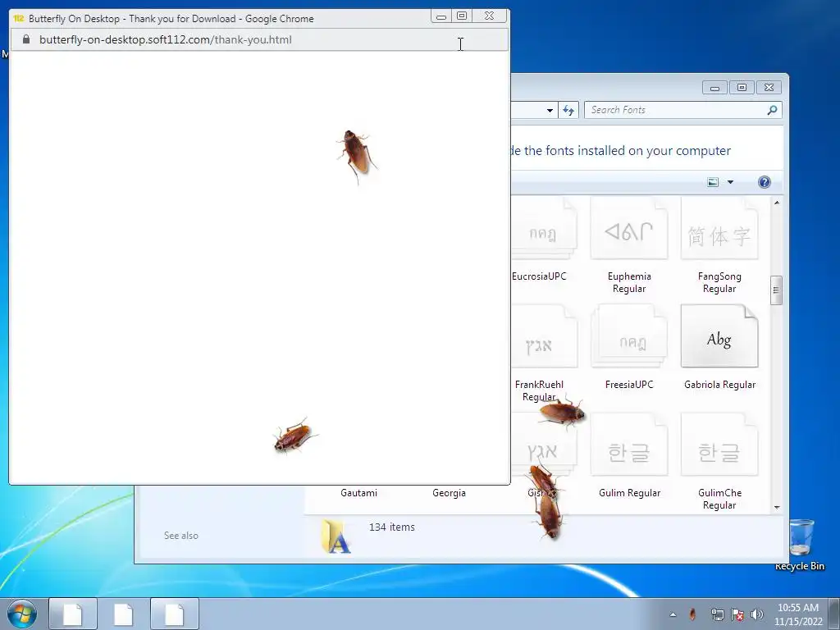Click the second taskbar window button
The image size is (840, 630).
(124, 614)
